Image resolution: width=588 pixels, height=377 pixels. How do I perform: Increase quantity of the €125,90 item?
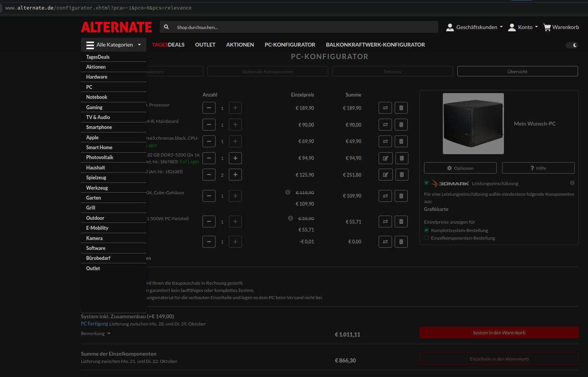coord(235,175)
